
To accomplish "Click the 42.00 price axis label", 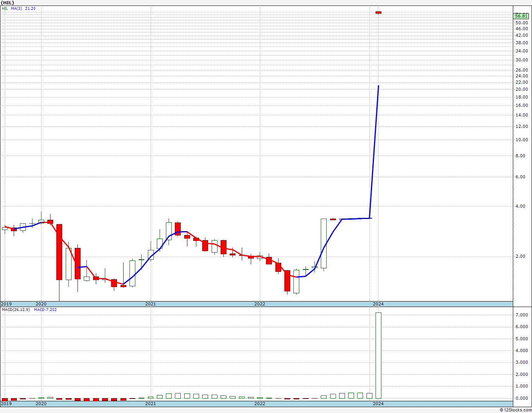I will coord(521,36).
